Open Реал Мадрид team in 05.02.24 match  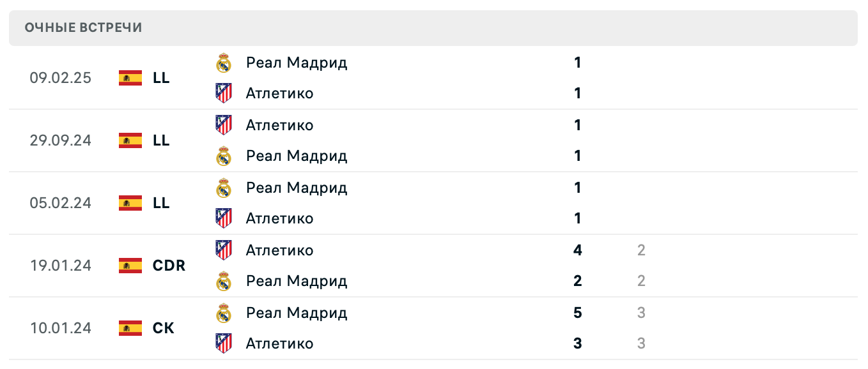click(297, 188)
